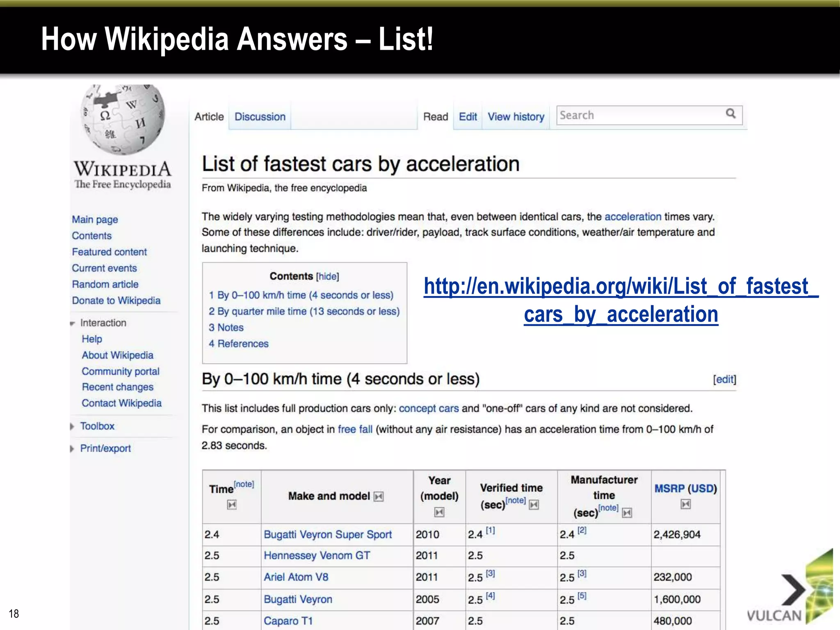Sort table by Manufacturer time icon
This screenshot has height=630, width=840.
point(627,513)
